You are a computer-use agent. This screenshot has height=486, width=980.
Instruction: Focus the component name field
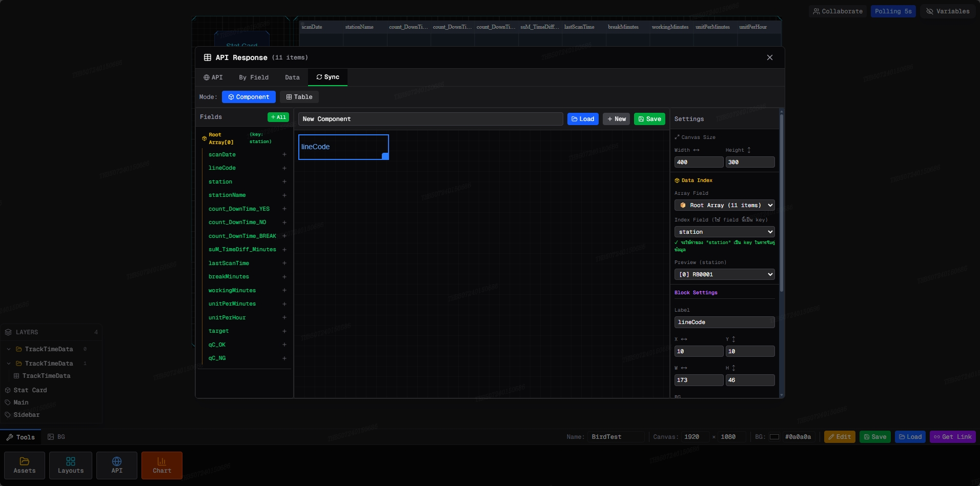point(431,119)
